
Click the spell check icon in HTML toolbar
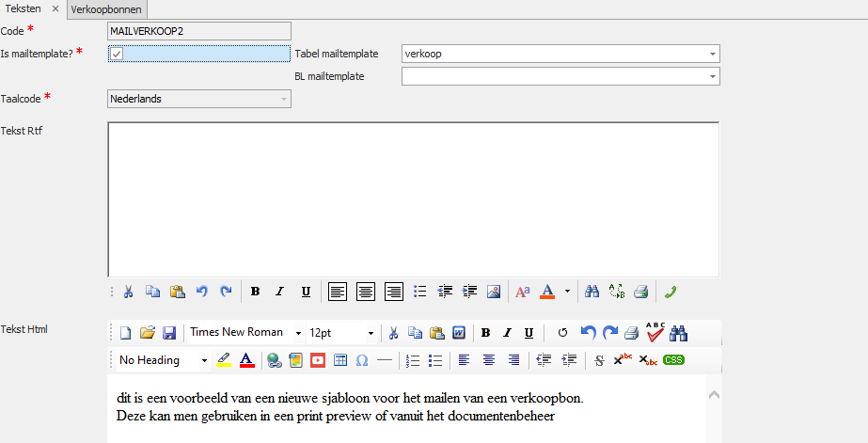tap(655, 332)
